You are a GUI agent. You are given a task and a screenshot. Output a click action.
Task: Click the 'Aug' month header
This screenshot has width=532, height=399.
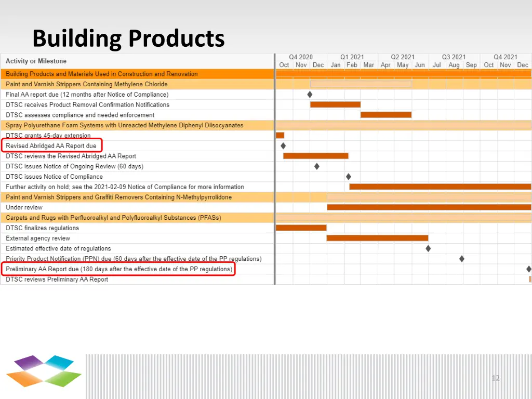pyautogui.click(x=454, y=65)
